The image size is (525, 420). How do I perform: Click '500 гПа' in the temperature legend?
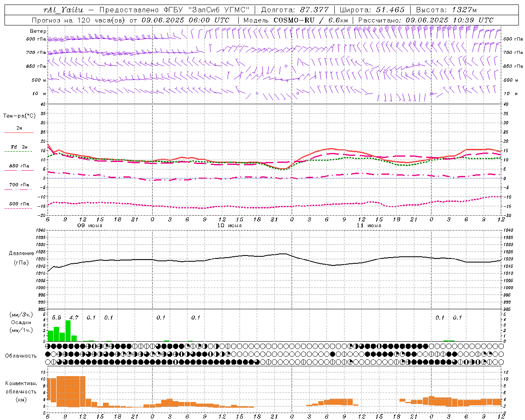[x=19, y=204]
